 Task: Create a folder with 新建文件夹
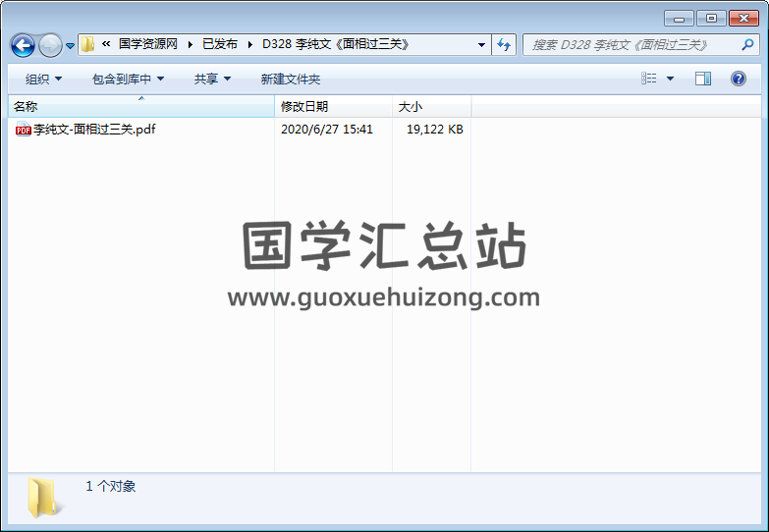coord(291,79)
